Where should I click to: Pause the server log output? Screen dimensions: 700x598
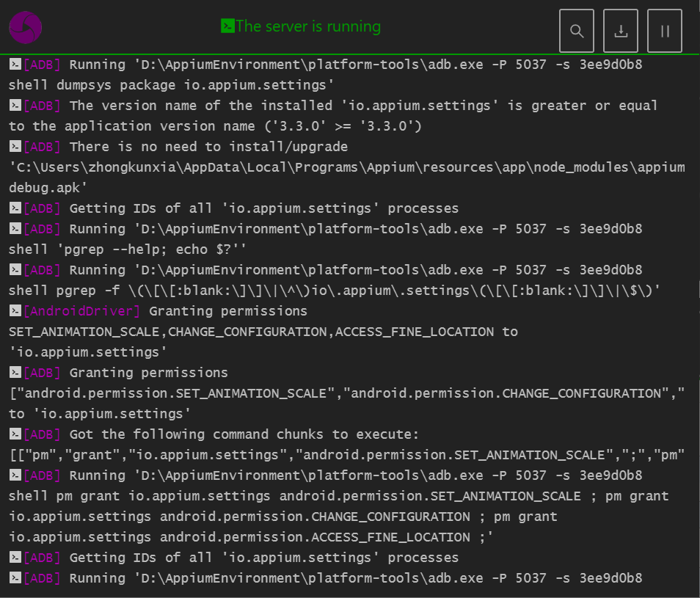pos(665,31)
